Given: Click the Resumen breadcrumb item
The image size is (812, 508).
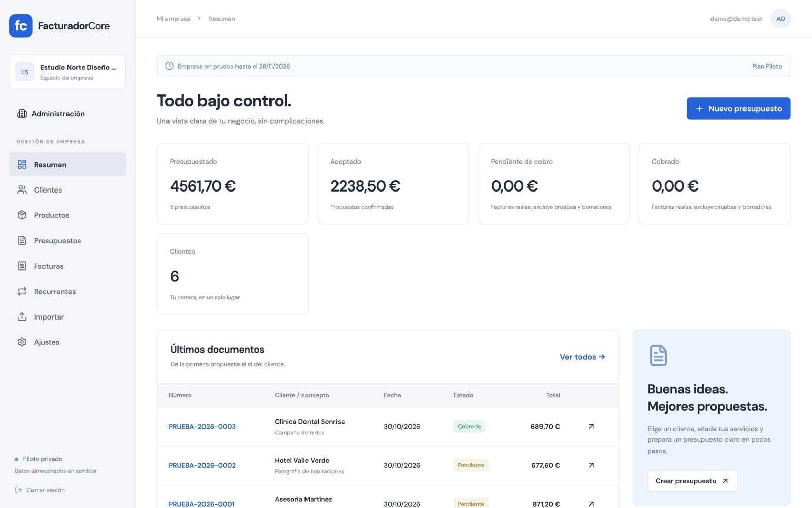Looking at the screenshot, I should click(222, 19).
